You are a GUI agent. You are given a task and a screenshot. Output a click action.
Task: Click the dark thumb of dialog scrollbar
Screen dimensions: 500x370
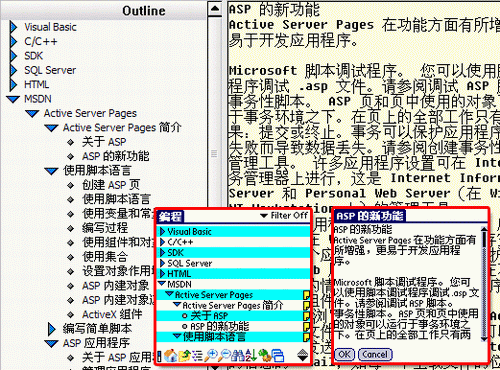coord(484,239)
